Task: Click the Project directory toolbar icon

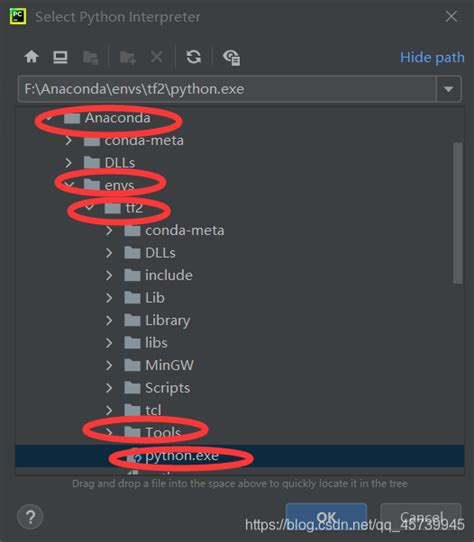Action: coord(91,57)
